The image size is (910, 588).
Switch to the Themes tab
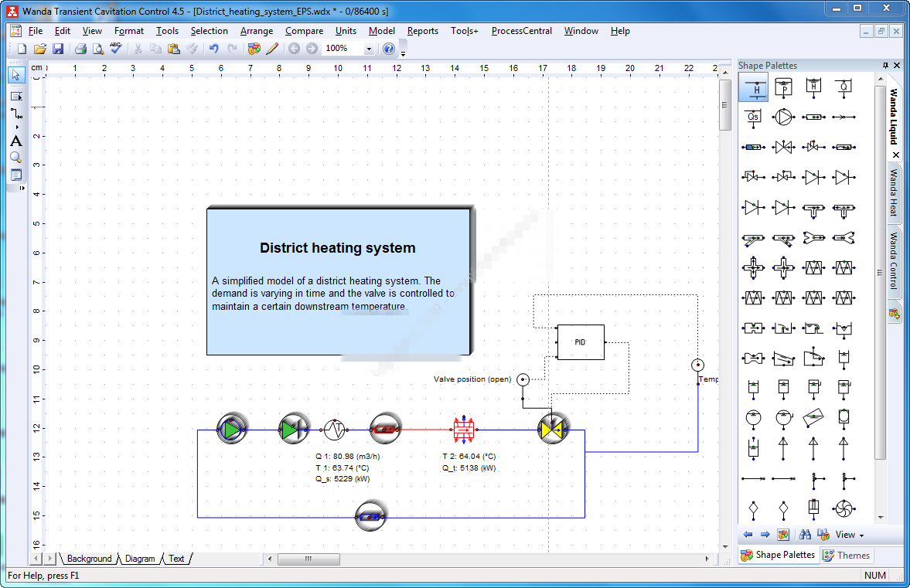(847, 556)
